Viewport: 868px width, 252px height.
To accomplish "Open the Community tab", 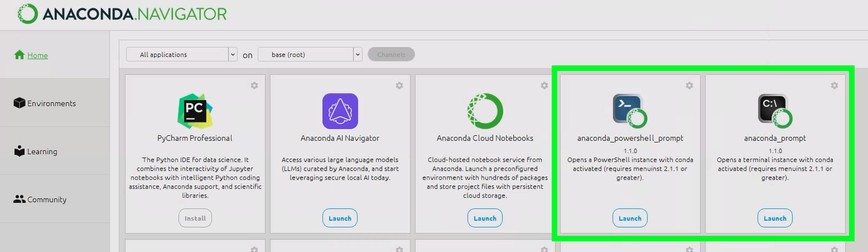I will tap(47, 199).
